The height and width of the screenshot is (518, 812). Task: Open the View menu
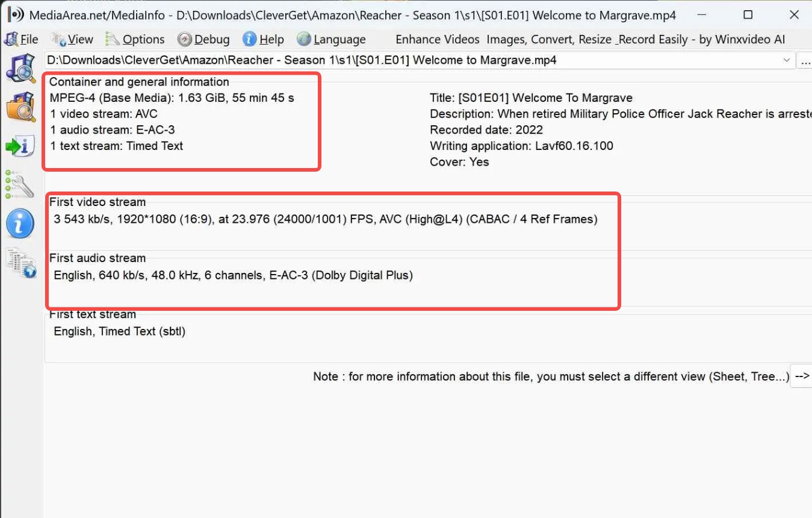click(x=77, y=39)
